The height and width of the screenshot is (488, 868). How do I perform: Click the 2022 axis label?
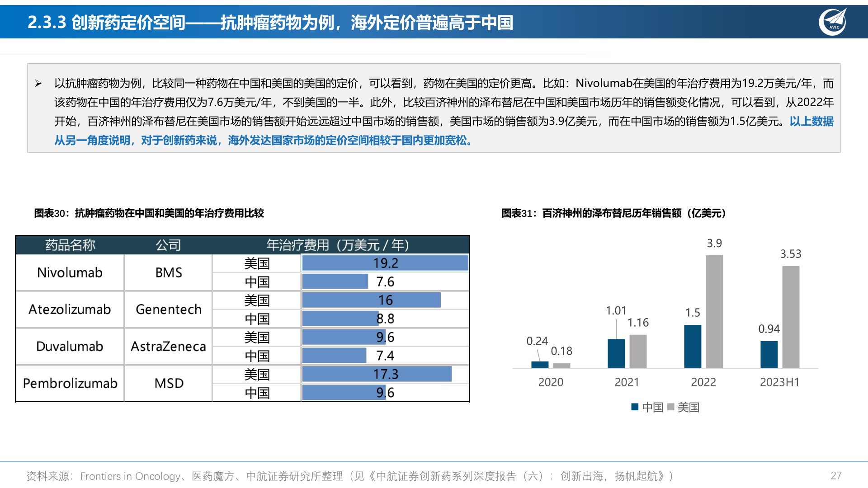click(703, 382)
